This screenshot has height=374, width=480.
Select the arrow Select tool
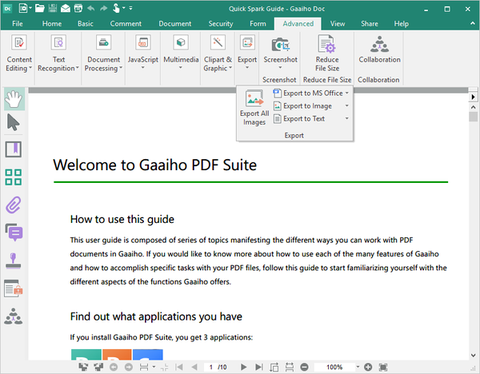pos(13,123)
